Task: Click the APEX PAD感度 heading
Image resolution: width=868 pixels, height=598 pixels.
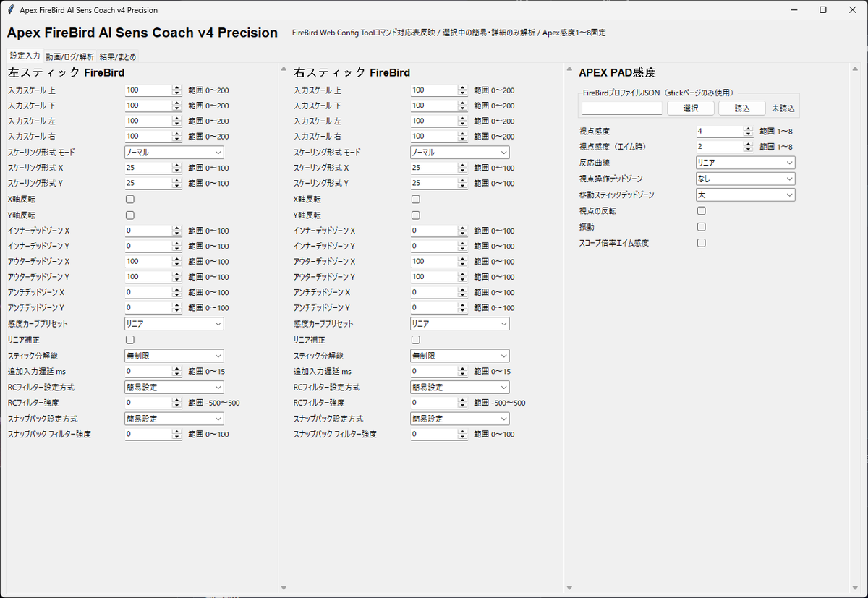Action: (617, 72)
